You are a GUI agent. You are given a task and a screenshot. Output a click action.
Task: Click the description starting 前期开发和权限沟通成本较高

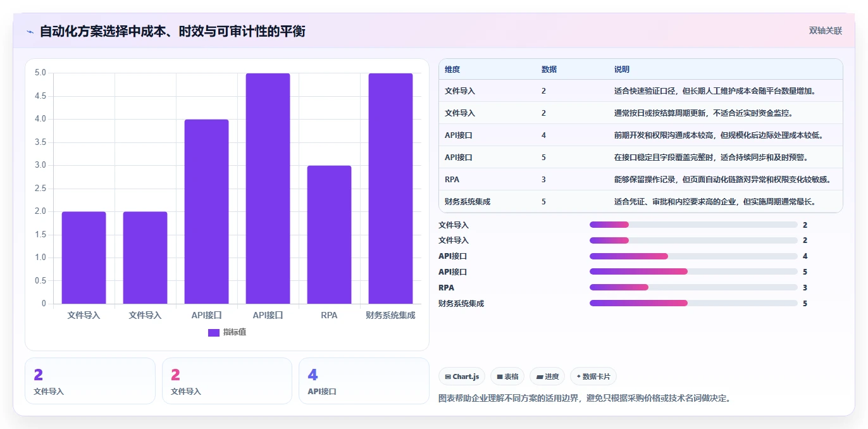719,135
